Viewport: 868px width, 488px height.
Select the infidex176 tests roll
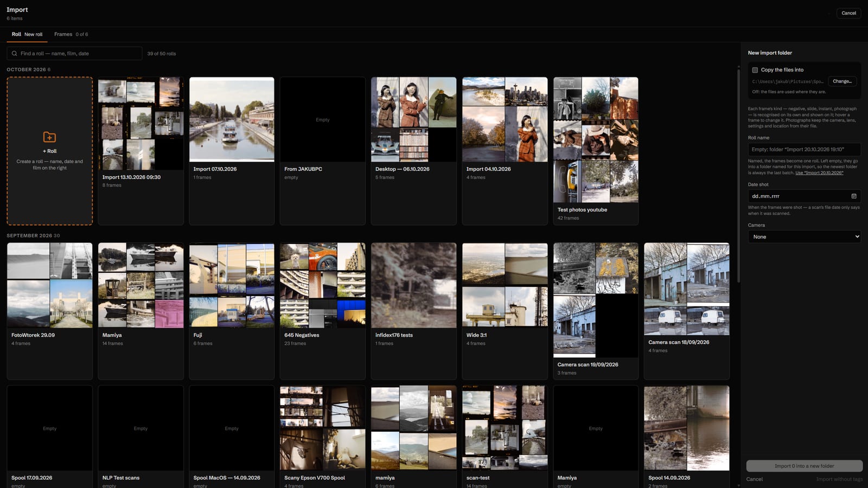pyautogui.click(x=413, y=311)
